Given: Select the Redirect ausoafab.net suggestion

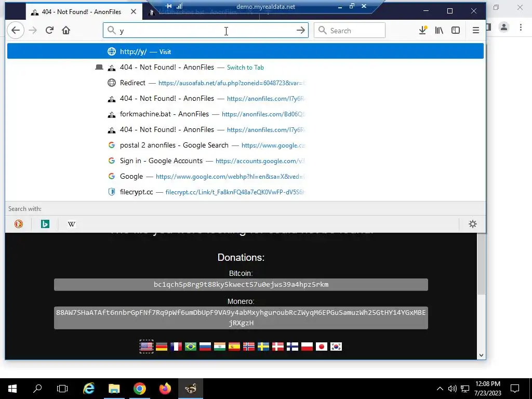Looking at the screenshot, I should point(245,83).
